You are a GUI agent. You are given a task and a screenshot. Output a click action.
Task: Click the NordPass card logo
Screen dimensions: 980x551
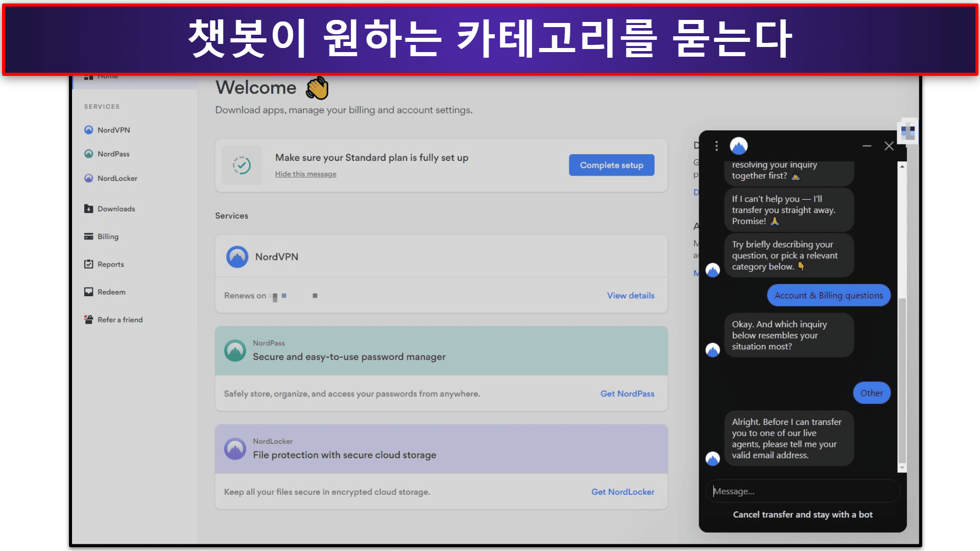tap(235, 351)
